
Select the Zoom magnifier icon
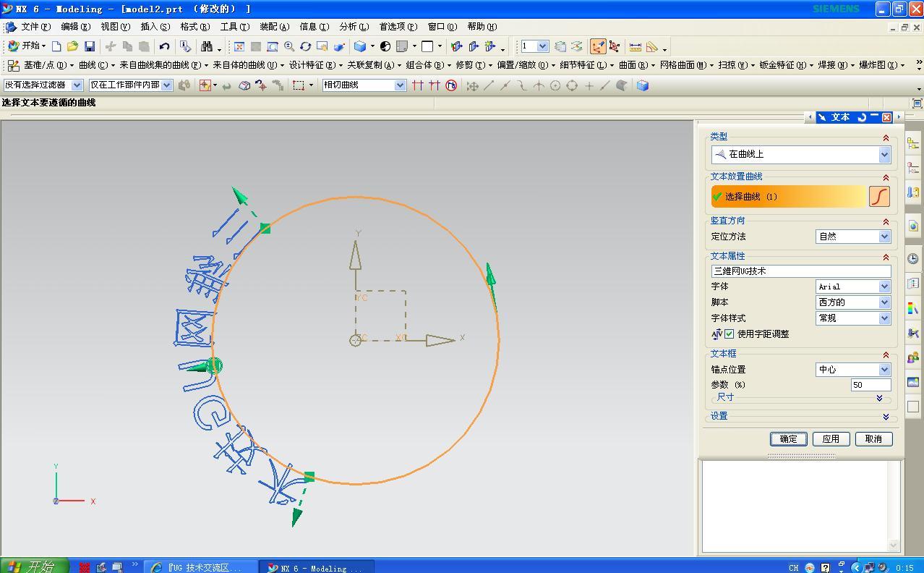(x=289, y=46)
